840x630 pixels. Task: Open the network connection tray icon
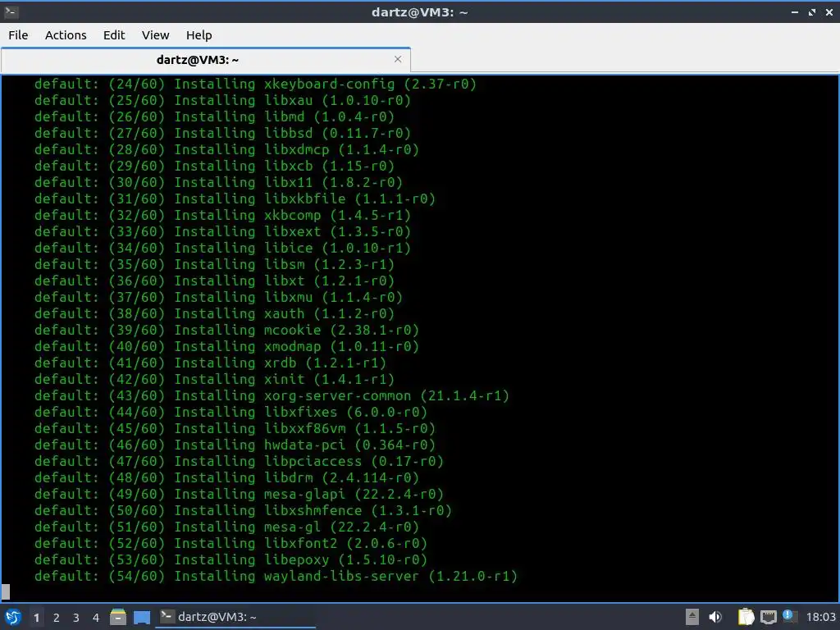(768, 618)
